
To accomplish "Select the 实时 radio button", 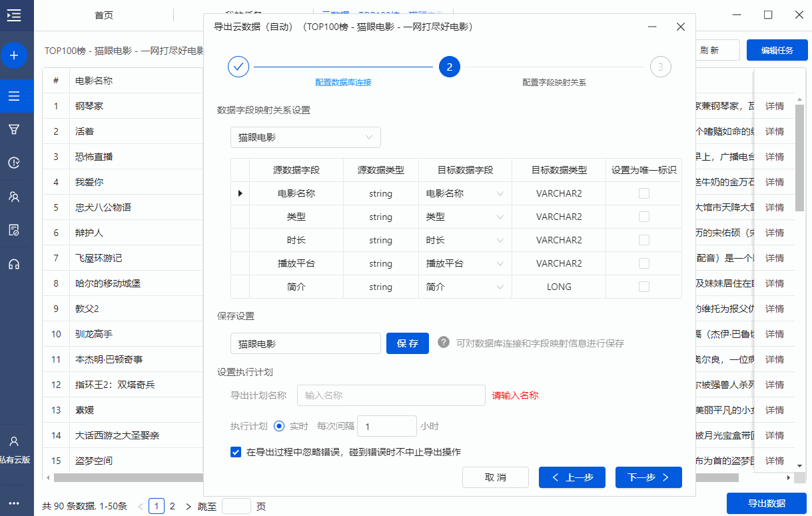I will [279, 426].
